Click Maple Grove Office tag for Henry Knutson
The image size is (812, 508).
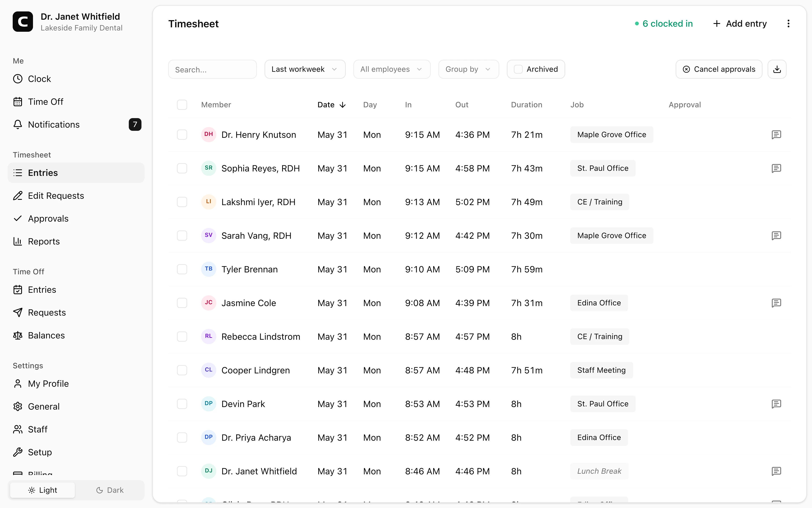(611, 135)
